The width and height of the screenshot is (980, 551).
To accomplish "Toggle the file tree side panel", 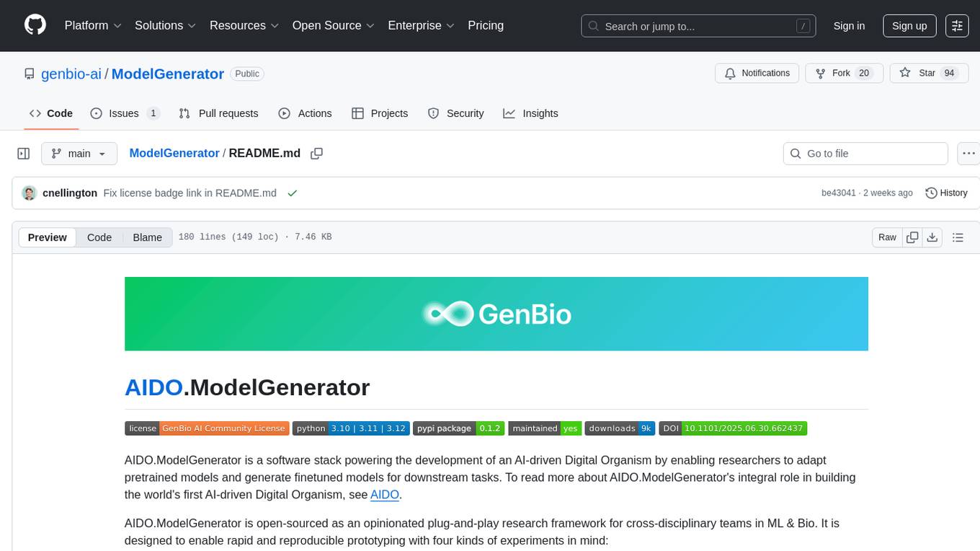I will click(24, 154).
